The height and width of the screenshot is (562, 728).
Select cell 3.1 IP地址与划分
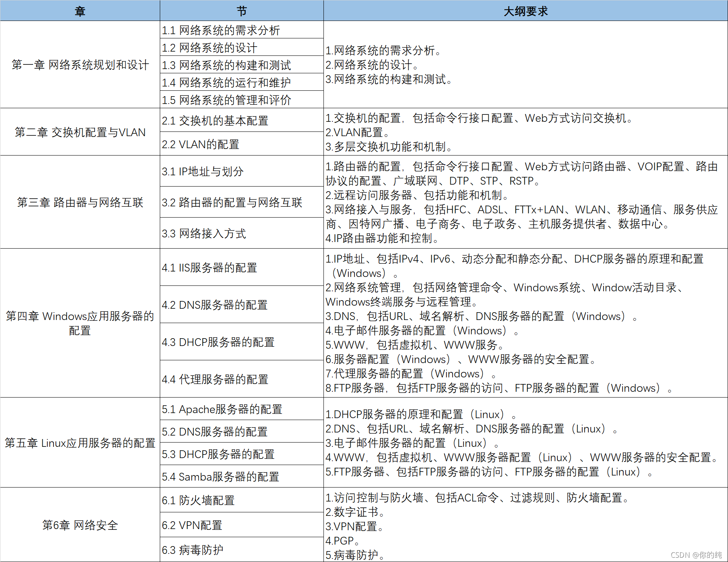click(x=242, y=171)
